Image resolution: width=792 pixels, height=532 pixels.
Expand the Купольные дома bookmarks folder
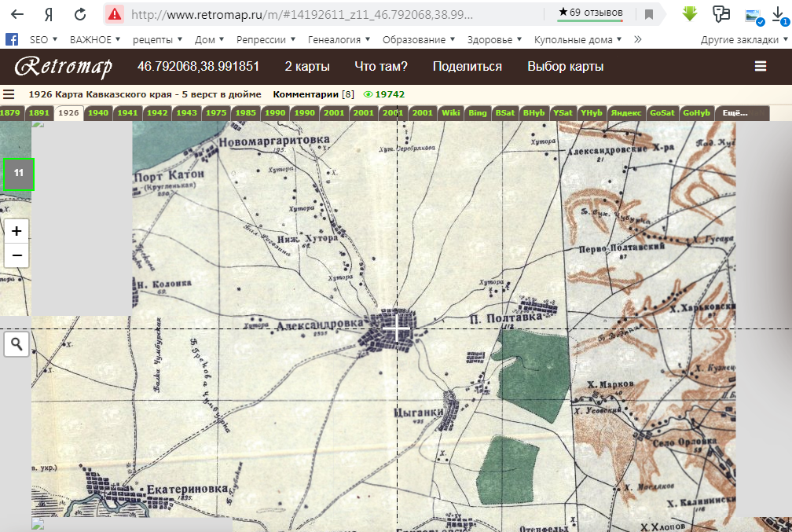coord(577,39)
